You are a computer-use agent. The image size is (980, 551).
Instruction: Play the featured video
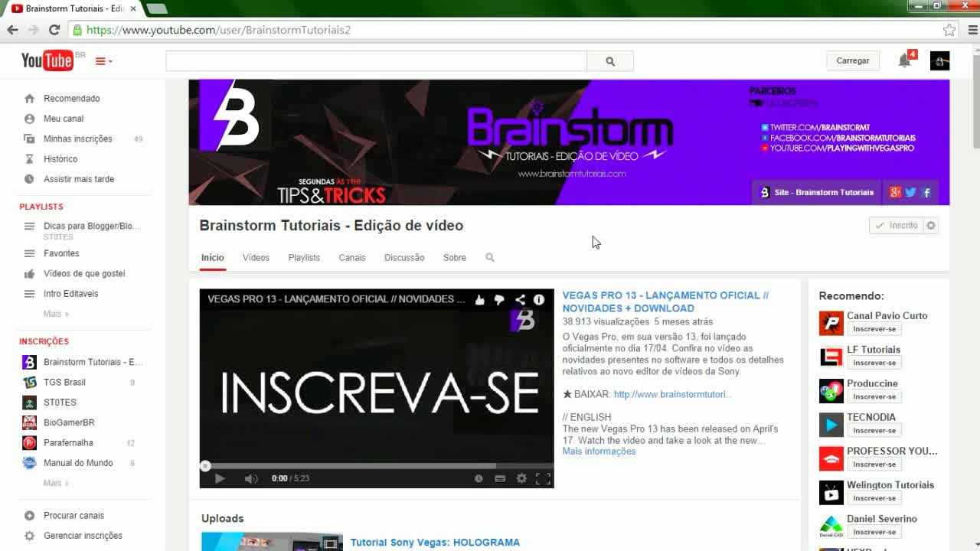(x=220, y=478)
